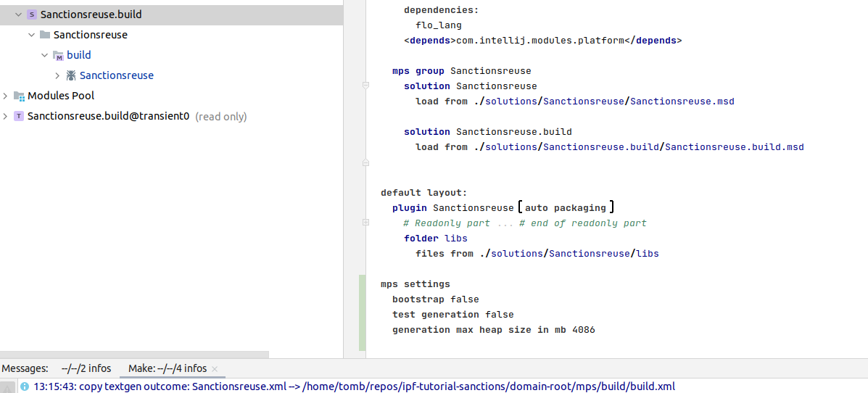Expand the folded Readonly part in editor

tap(365, 223)
